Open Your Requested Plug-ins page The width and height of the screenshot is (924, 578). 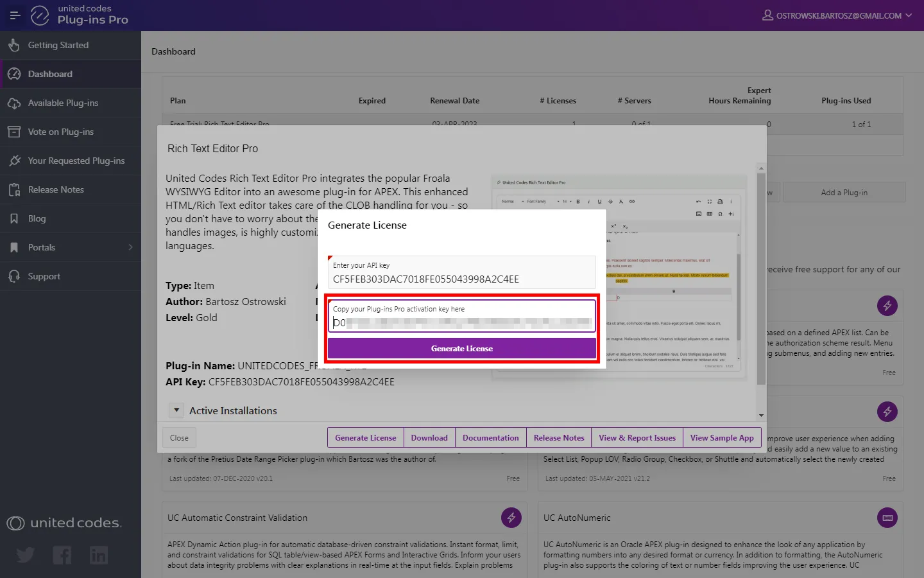click(76, 161)
